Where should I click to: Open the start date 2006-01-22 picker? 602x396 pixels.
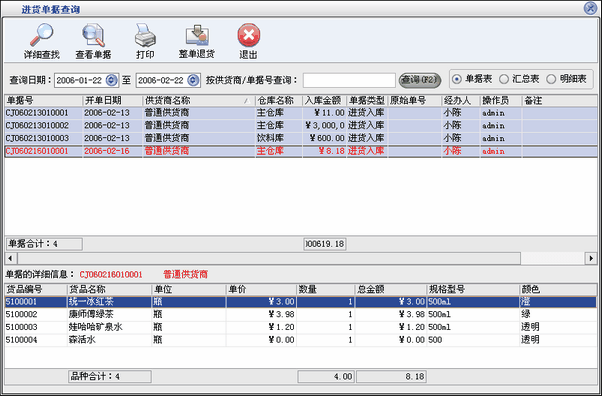pyautogui.click(x=111, y=80)
